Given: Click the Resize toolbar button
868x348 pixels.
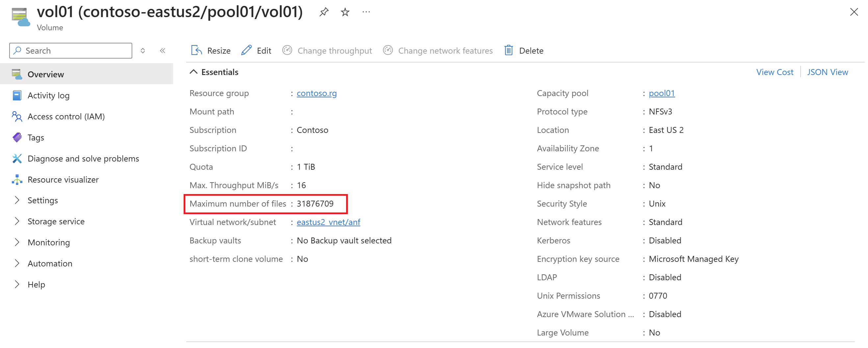Looking at the screenshot, I should click(211, 51).
